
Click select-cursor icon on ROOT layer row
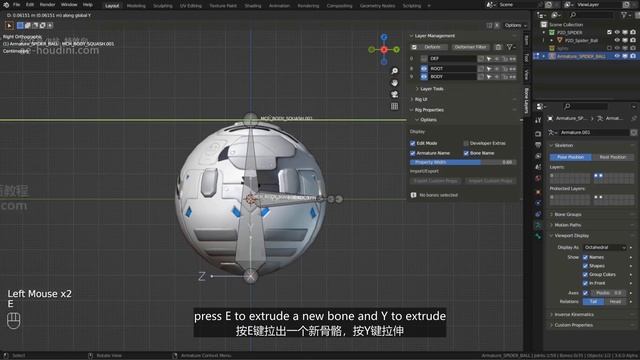489,69
